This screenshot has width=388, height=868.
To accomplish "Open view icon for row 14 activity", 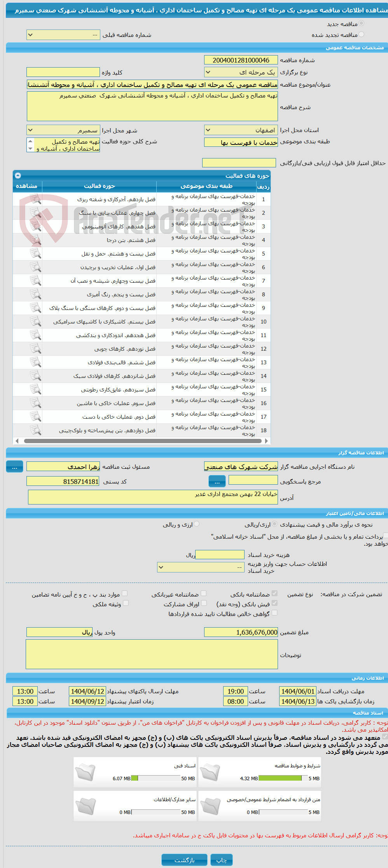I will coord(35,376).
